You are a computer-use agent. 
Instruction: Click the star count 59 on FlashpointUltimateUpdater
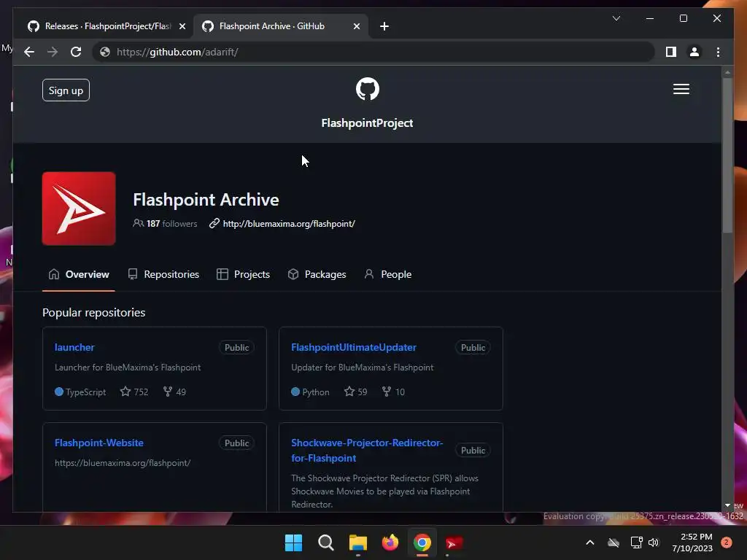click(x=355, y=392)
